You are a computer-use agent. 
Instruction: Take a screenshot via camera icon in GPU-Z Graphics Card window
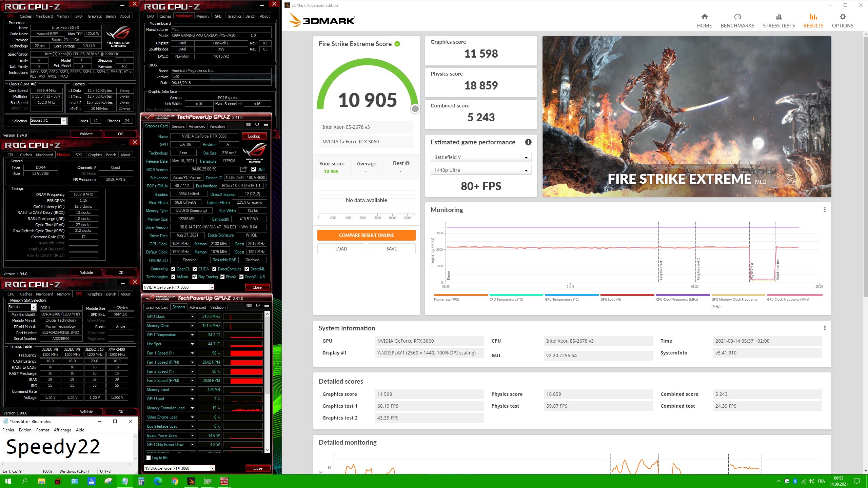[249, 124]
